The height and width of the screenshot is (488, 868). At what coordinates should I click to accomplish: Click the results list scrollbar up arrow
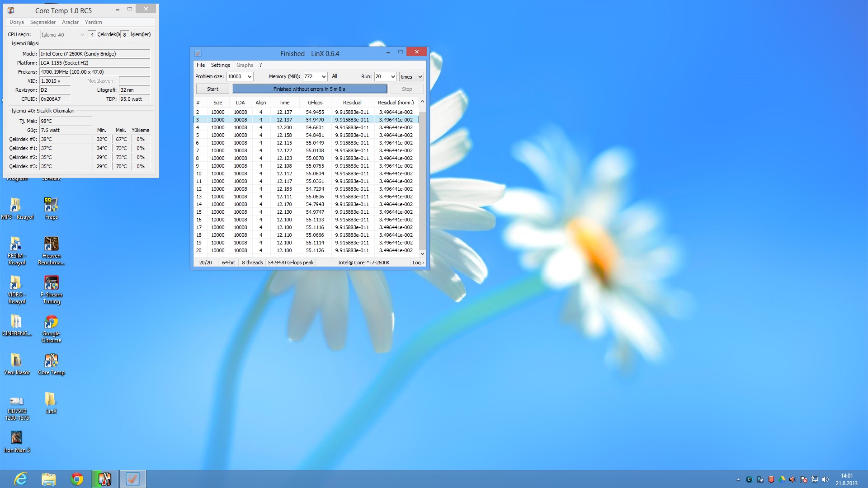[x=422, y=102]
